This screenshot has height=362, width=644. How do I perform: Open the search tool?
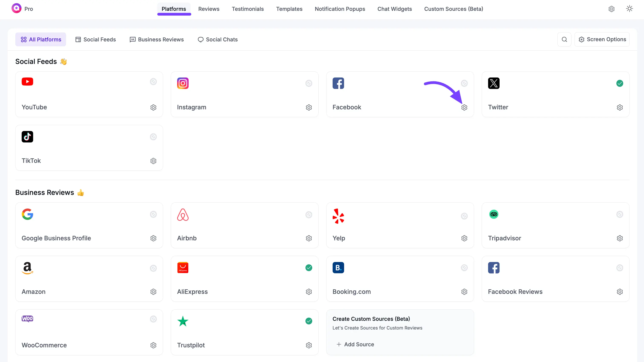pyautogui.click(x=564, y=39)
